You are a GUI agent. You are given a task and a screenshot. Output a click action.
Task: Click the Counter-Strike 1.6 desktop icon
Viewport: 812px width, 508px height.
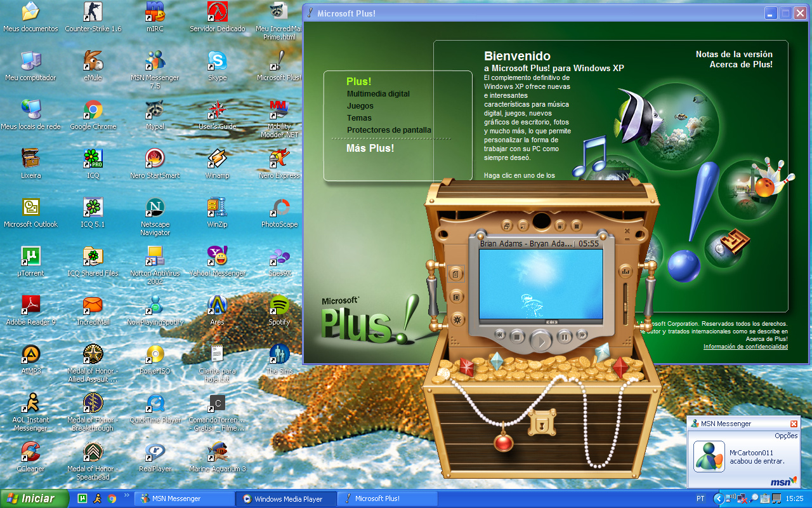coord(93,17)
